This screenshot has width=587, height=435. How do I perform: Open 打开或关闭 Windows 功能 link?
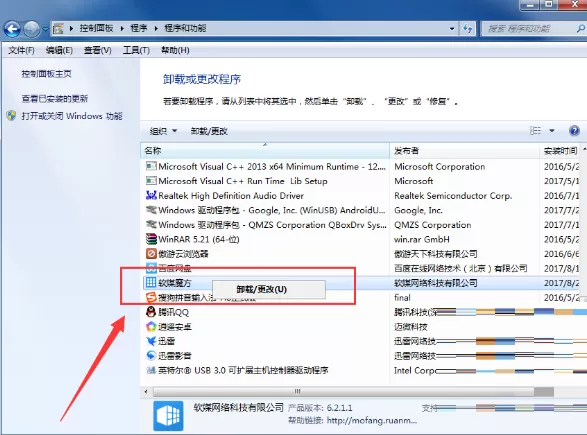click(x=72, y=116)
